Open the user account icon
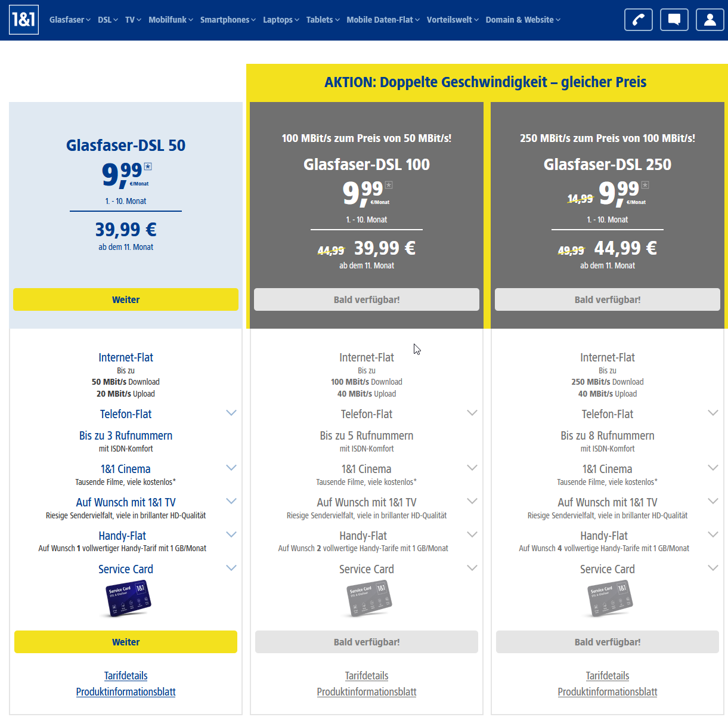 pyautogui.click(x=710, y=20)
